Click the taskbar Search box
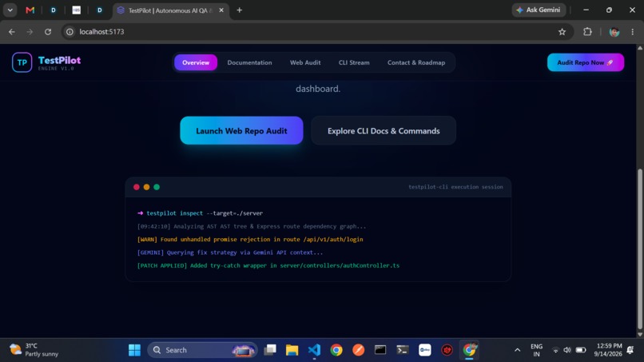Viewport: 644px width, 362px height. click(x=202, y=350)
